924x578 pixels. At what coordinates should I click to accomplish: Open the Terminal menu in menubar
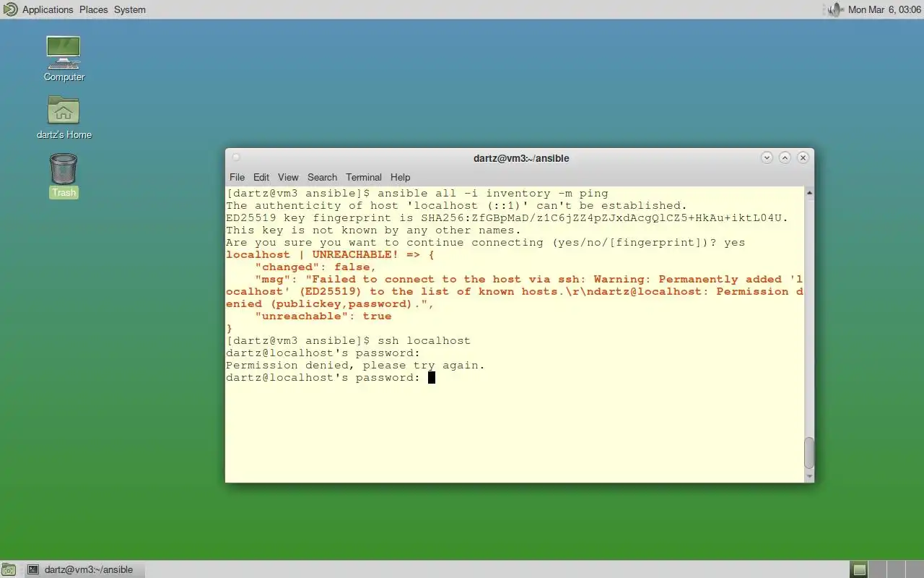(x=363, y=177)
